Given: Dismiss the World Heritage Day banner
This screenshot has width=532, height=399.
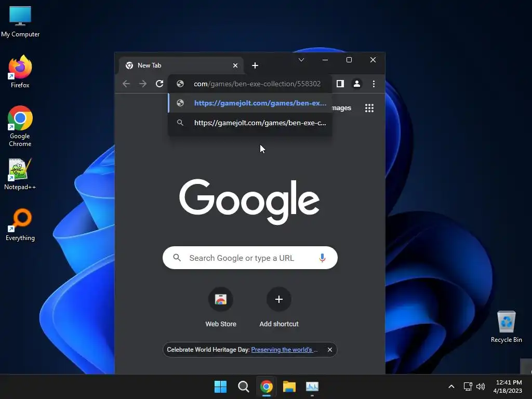Looking at the screenshot, I should 330,350.
